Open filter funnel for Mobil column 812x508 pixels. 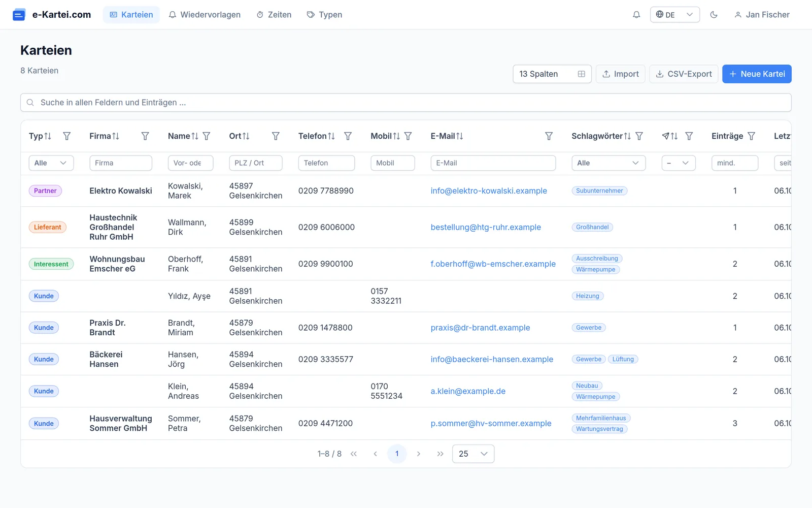(x=408, y=136)
